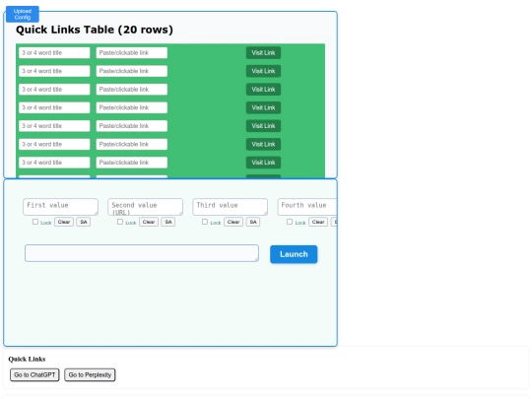
Task: Focus the title input in the third table row
Action: (x=54, y=90)
